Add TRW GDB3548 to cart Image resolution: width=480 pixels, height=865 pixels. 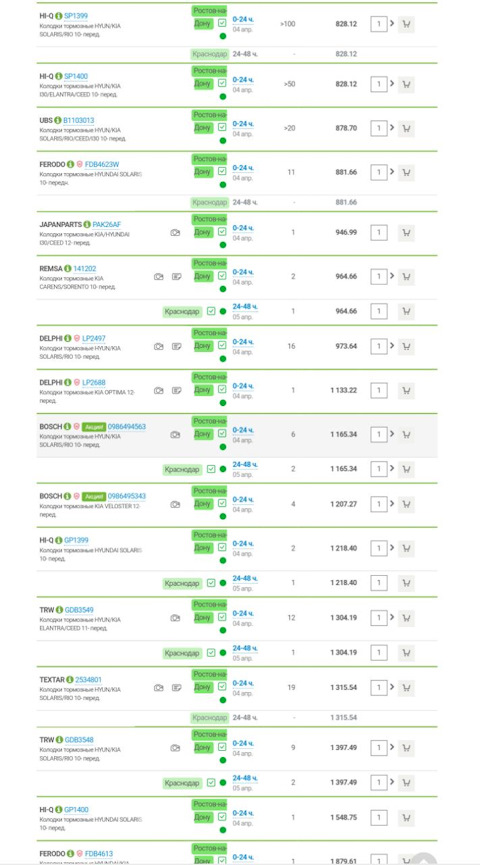coord(406,748)
